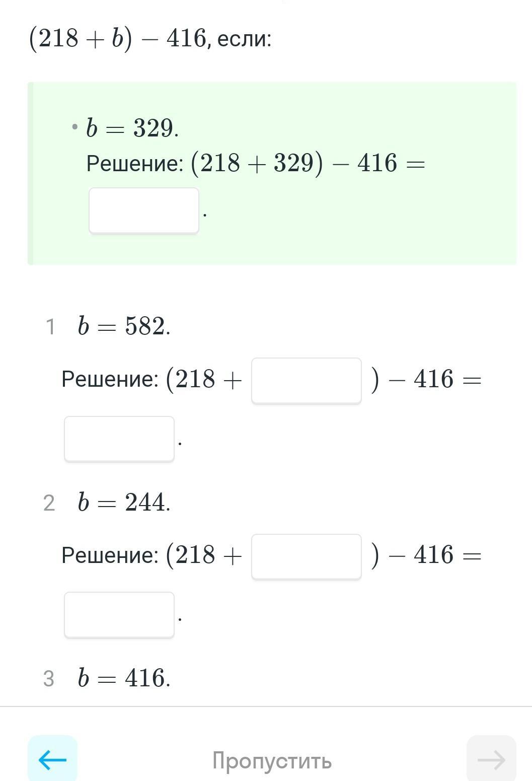Click the b = 329 example condition
The height and width of the screenshot is (781, 532).
click(132, 128)
